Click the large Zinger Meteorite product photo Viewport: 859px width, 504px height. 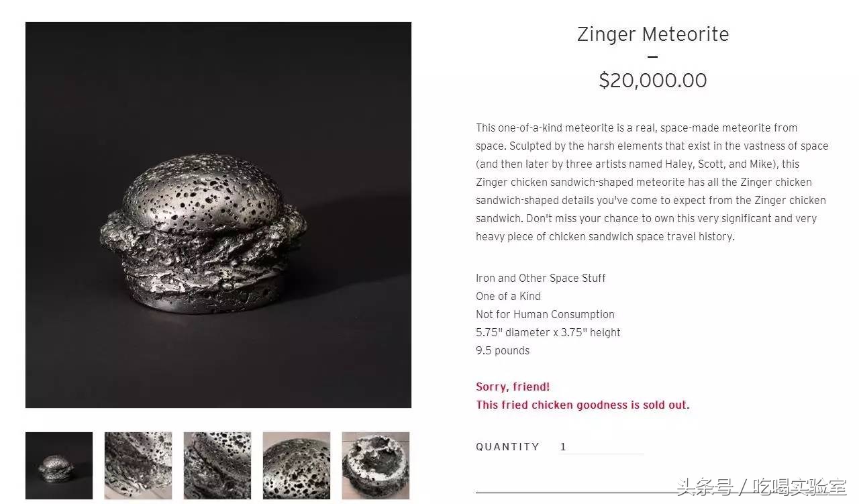tap(218, 215)
